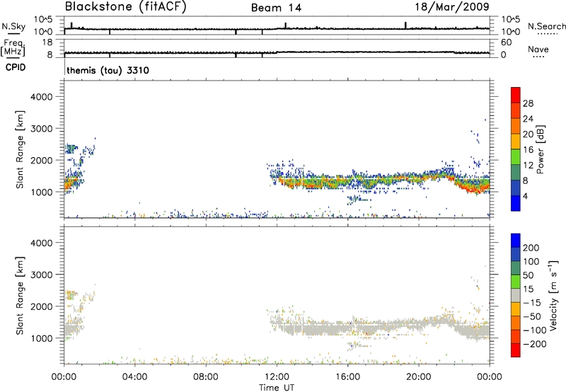
Task: Click the velocity backscatter band near 20:00
Action: [x=418, y=324]
